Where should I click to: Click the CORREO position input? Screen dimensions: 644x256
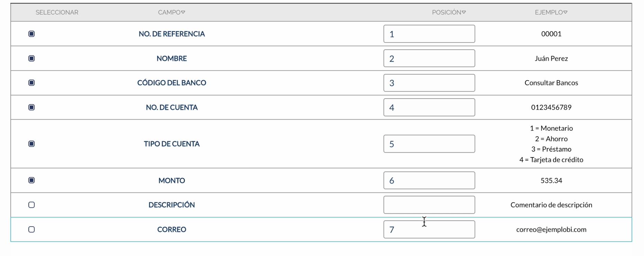429,230
